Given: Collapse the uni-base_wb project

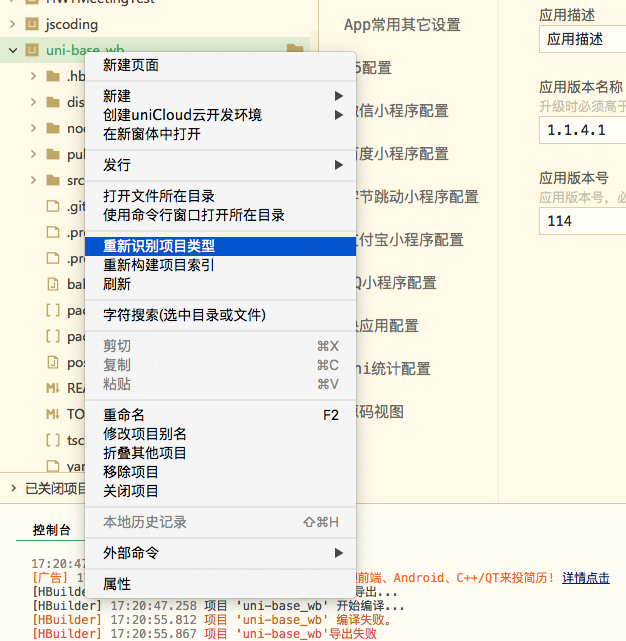Looking at the screenshot, I should tap(13, 50).
